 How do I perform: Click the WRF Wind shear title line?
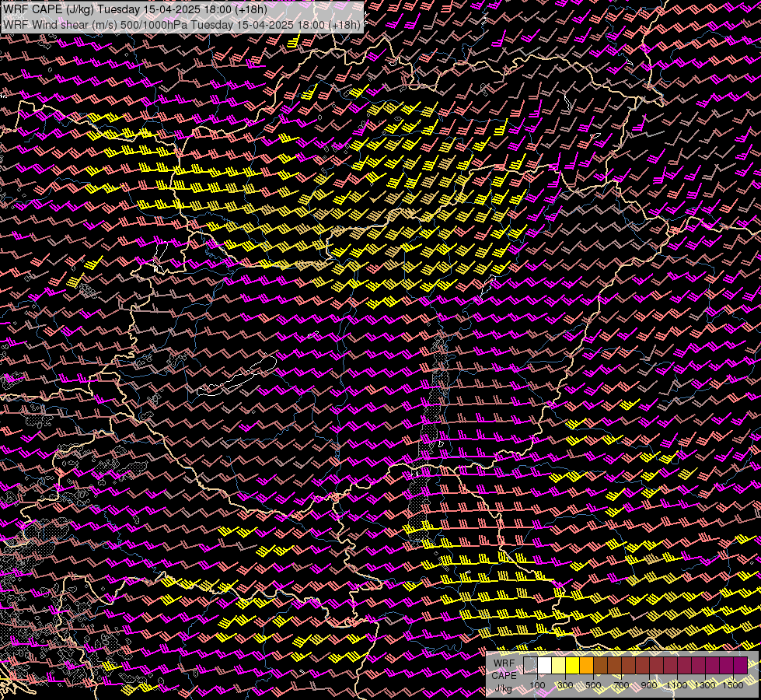(182, 25)
